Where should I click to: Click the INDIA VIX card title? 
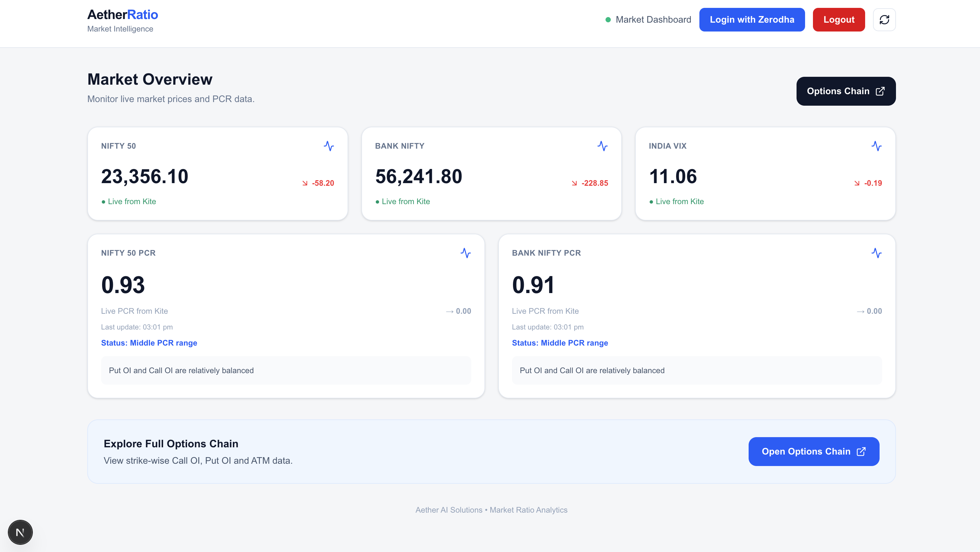[x=668, y=146]
